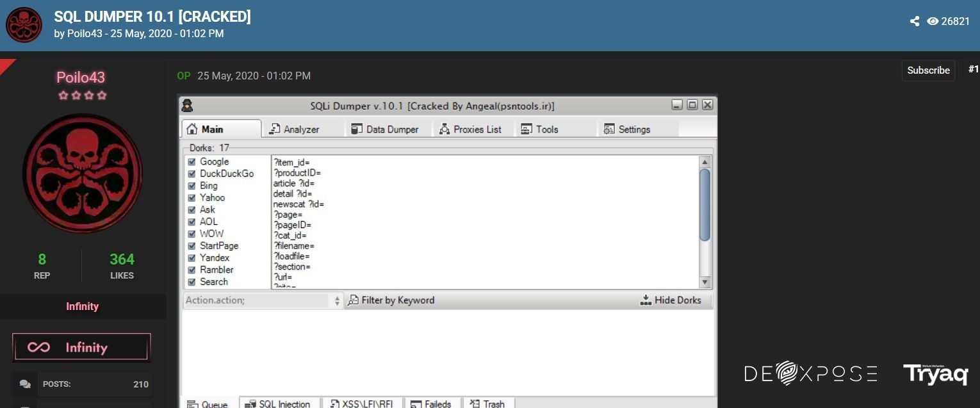Click the share icon in thread header
The height and width of the screenshot is (408, 980).
point(915,21)
